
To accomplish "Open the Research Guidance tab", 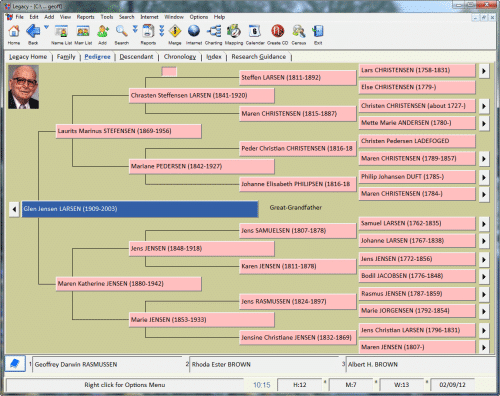I will (x=259, y=57).
